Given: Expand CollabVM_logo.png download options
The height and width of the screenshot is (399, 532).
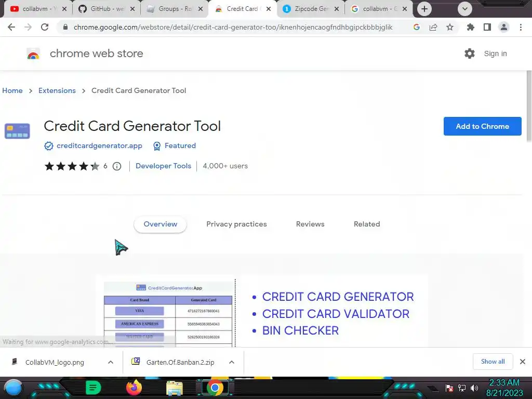Looking at the screenshot, I should [x=111, y=362].
